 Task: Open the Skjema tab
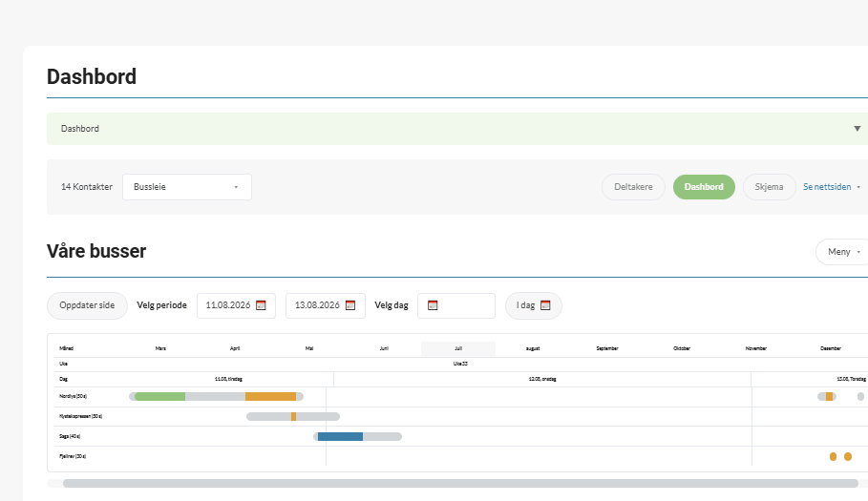(x=769, y=187)
